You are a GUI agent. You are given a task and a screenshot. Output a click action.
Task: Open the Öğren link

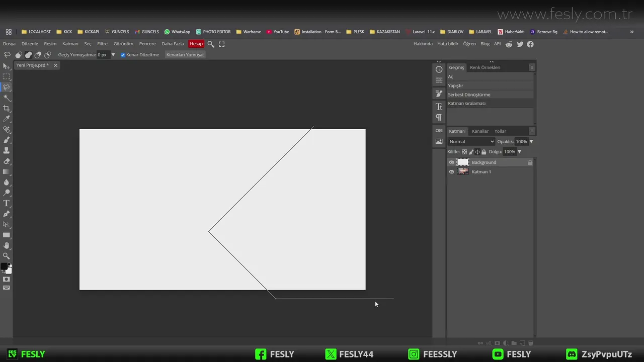pos(469,44)
